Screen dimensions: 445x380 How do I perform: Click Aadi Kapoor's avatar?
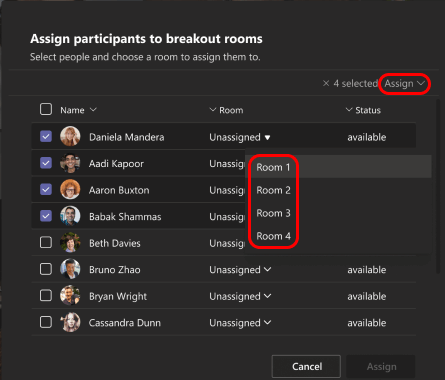point(70,163)
